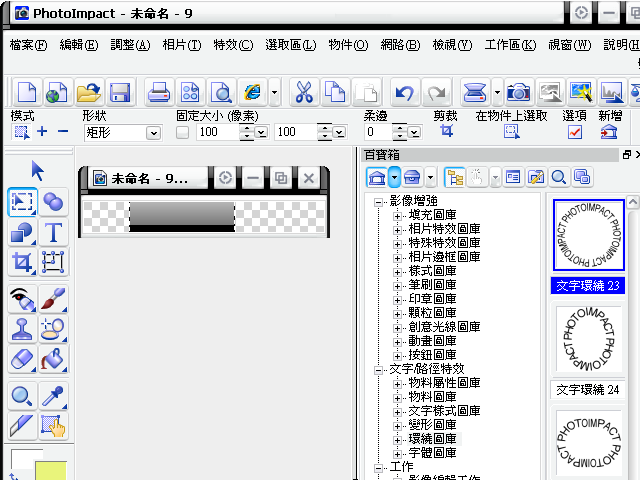Open the browser preview dropdown arrow
The height and width of the screenshot is (480, 640).
click(x=275, y=92)
